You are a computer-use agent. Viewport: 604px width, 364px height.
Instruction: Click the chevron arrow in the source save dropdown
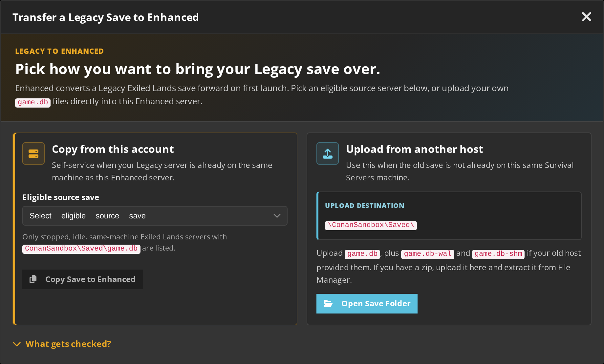(277, 216)
